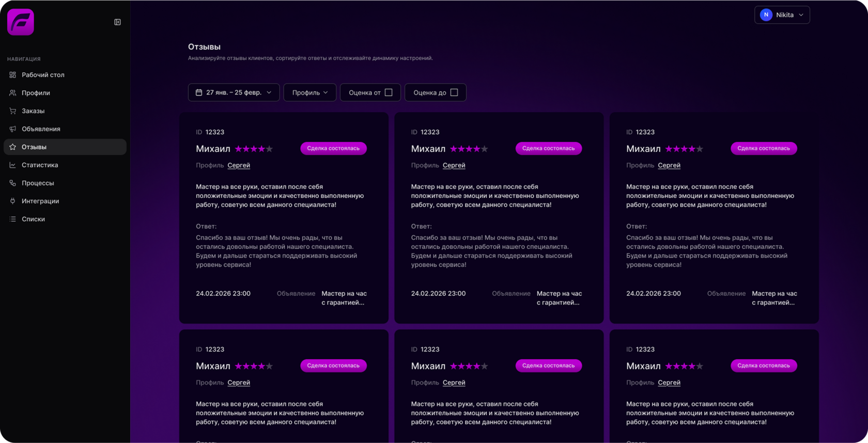Image resolution: width=868 pixels, height=443 pixels.
Task: Click the Статистика chart icon
Action: point(13,165)
